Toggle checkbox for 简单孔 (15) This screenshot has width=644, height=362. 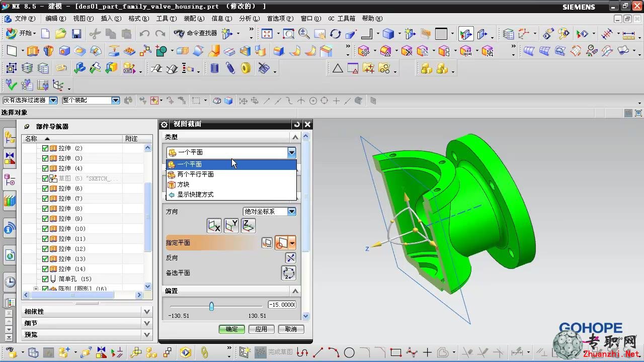(x=45, y=279)
